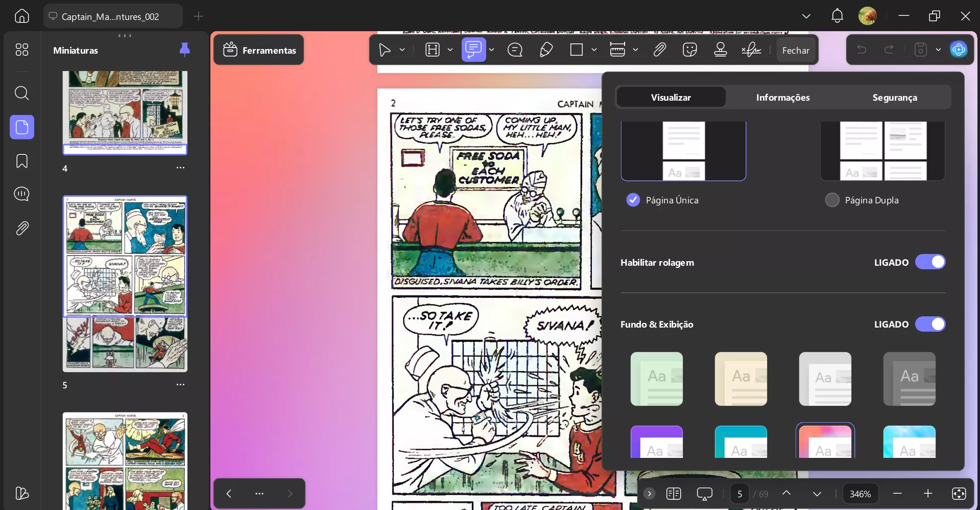980x510 pixels.
Task: Go to the previous view arrow
Action: 229,493
